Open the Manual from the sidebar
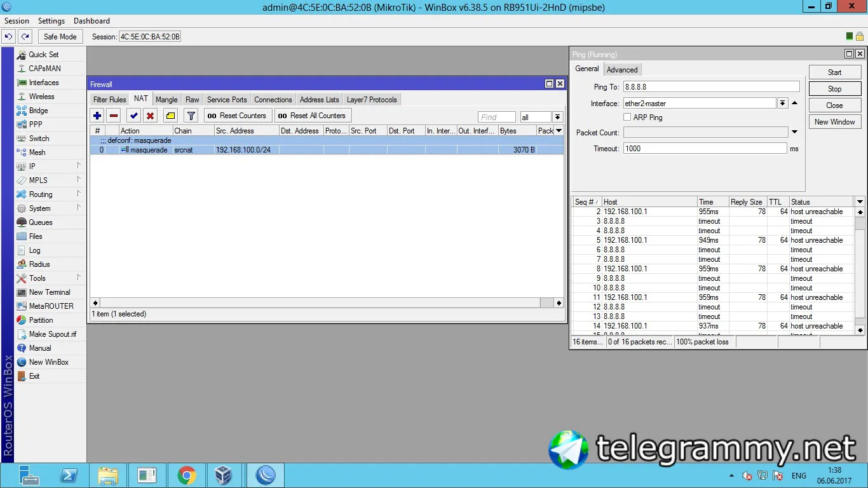 (39, 348)
